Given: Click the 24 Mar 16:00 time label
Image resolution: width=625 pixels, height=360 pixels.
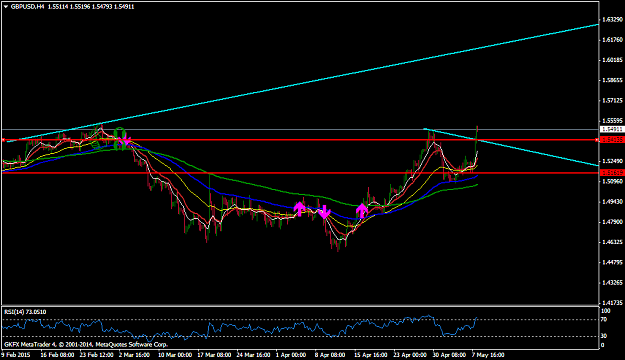Looking at the screenshot, I should pyautogui.click(x=253, y=354).
